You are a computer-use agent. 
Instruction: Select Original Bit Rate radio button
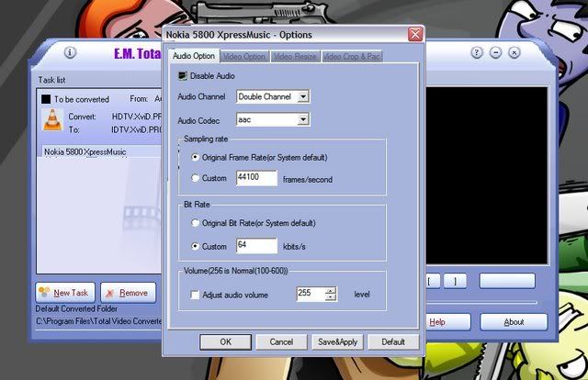195,223
